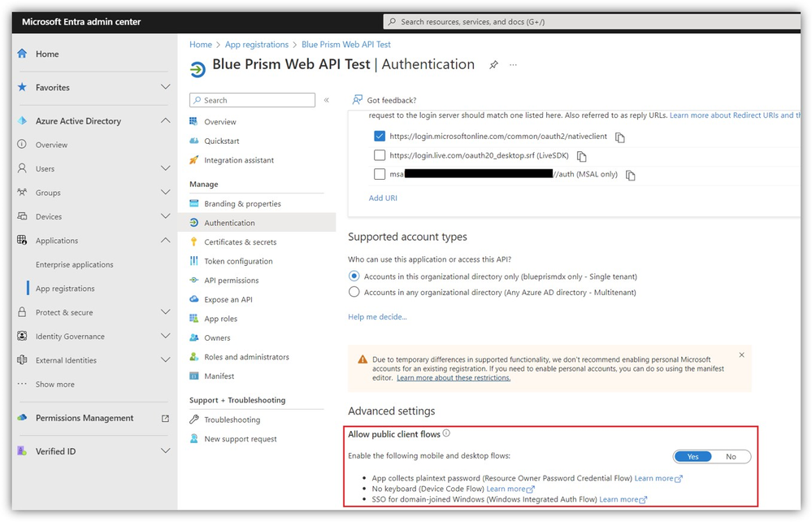This screenshot has height=522, width=812.
Task: Click the Protect & secure lock icon
Action: click(x=22, y=311)
